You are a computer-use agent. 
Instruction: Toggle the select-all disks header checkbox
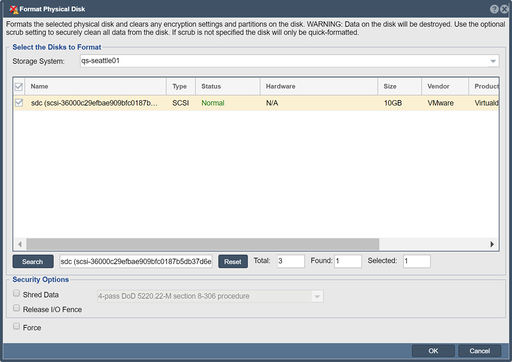(x=19, y=87)
